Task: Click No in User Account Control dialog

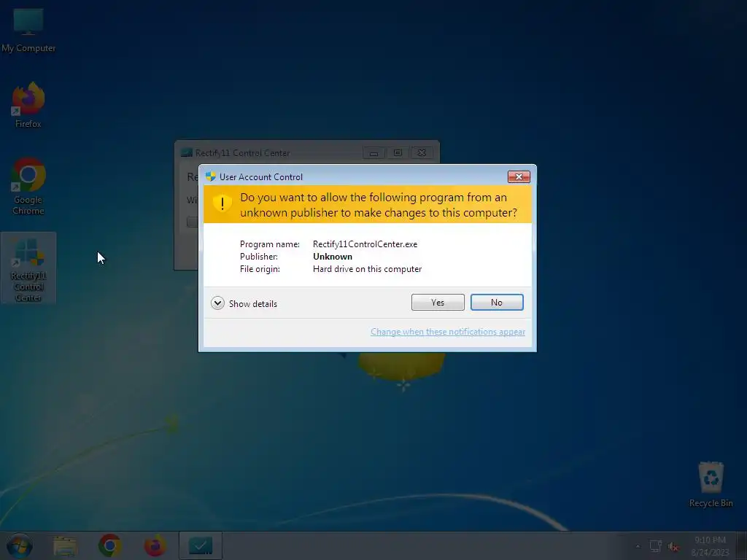Action: 496,303
